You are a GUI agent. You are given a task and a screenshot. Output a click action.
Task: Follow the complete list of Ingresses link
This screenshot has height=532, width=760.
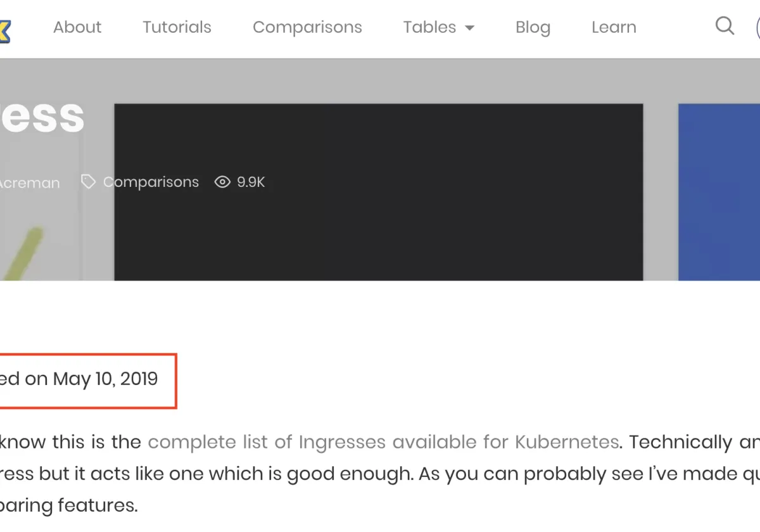383,441
